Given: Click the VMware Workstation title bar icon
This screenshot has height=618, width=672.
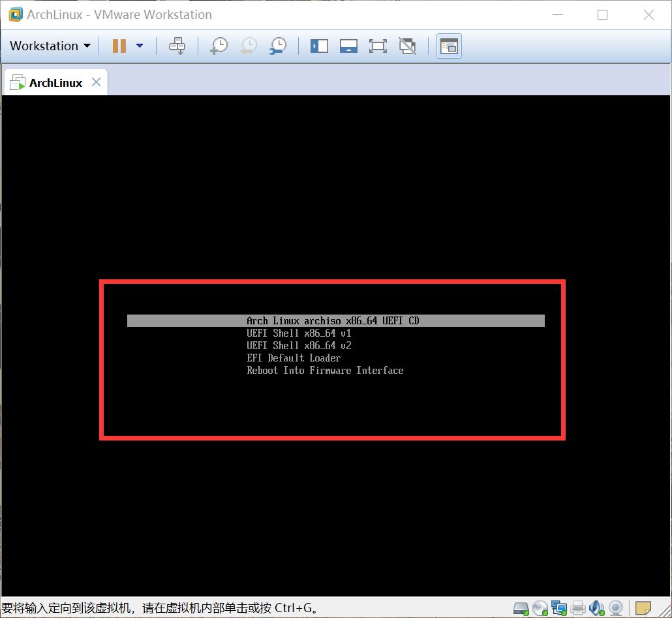Looking at the screenshot, I should point(16,14).
